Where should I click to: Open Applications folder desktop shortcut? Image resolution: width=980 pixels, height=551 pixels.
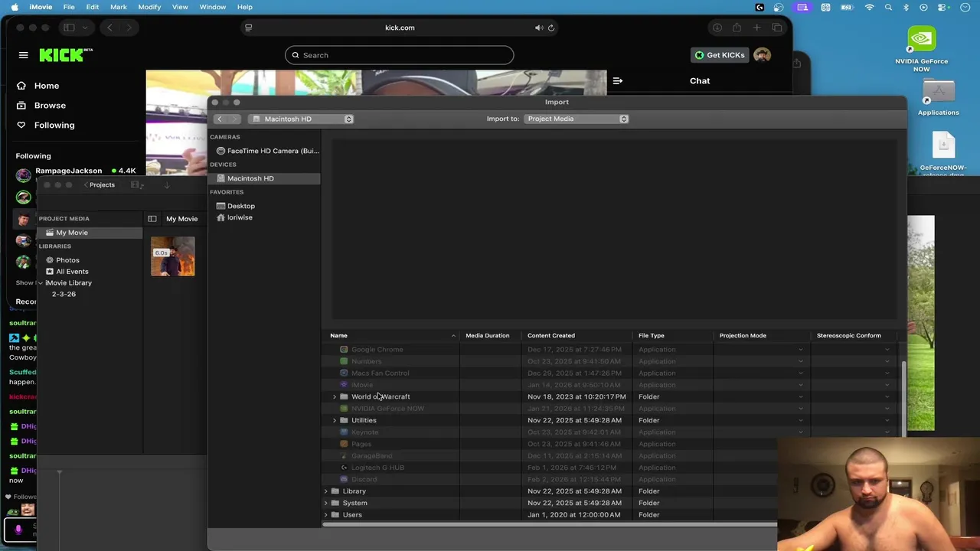click(x=938, y=98)
